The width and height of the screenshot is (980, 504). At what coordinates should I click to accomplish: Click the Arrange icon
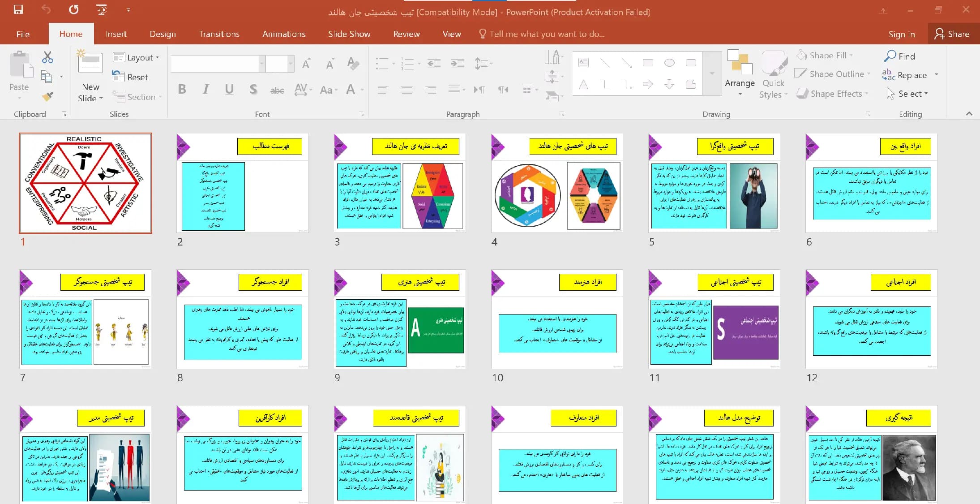pyautogui.click(x=740, y=62)
